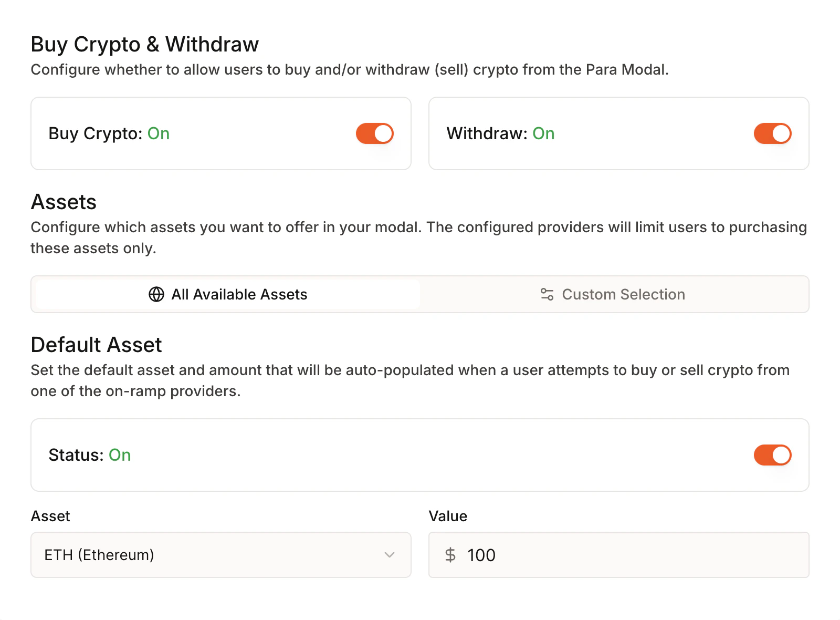Viewport: 840px width, 620px height.
Task: Toggle the Default Asset Status off
Action: click(772, 455)
